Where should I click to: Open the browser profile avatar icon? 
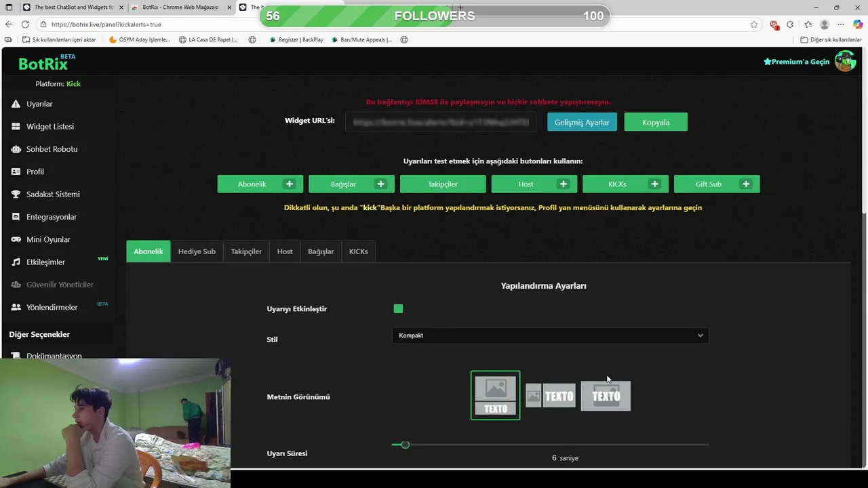(x=825, y=24)
